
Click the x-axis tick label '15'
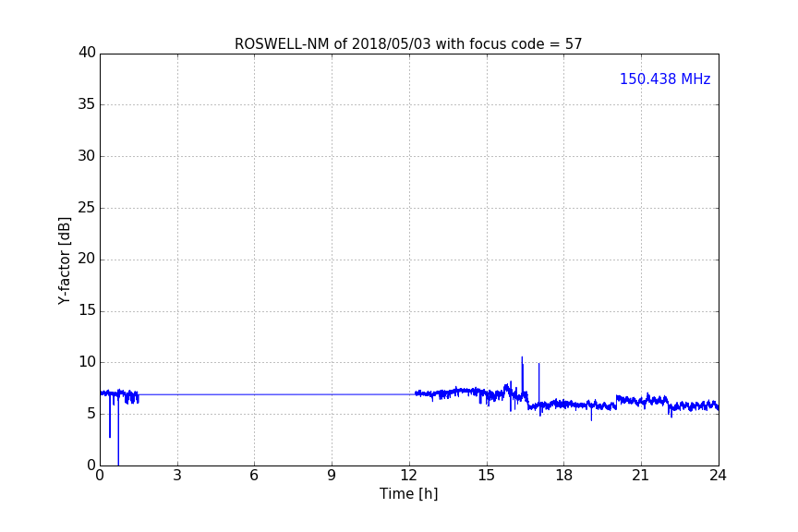tap(487, 476)
